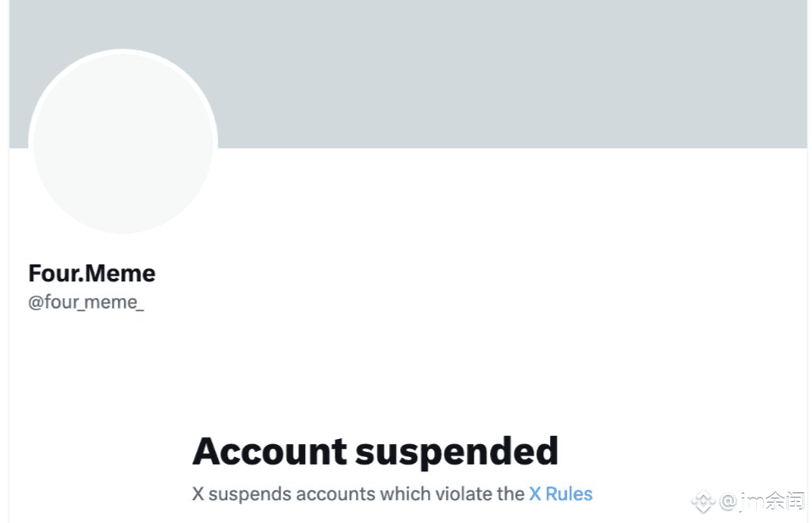
Task: Click the word 'which' in the notice
Action: [x=405, y=493]
